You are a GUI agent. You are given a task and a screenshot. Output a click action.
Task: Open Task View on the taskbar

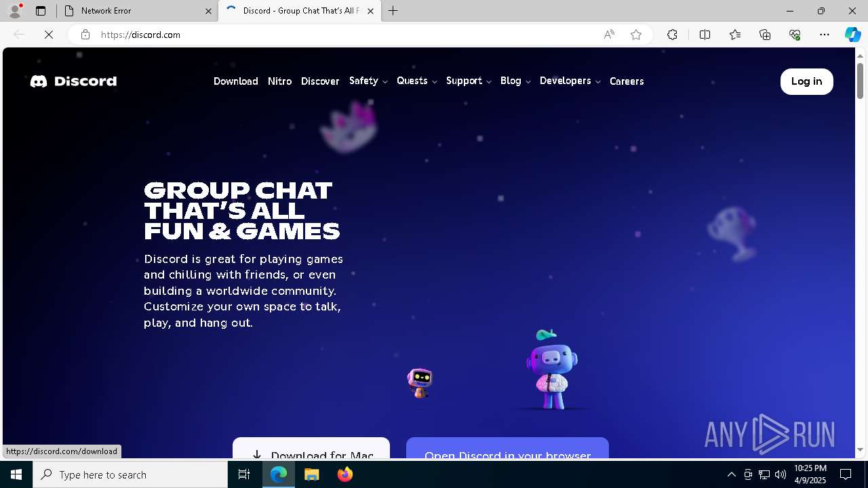244,474
